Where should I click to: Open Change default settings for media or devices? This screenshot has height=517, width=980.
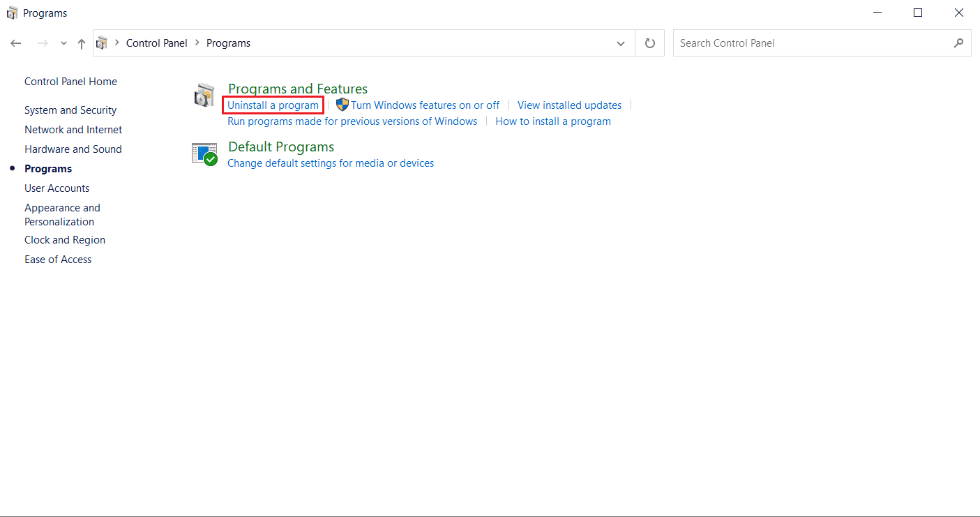[x=331, y=163]
